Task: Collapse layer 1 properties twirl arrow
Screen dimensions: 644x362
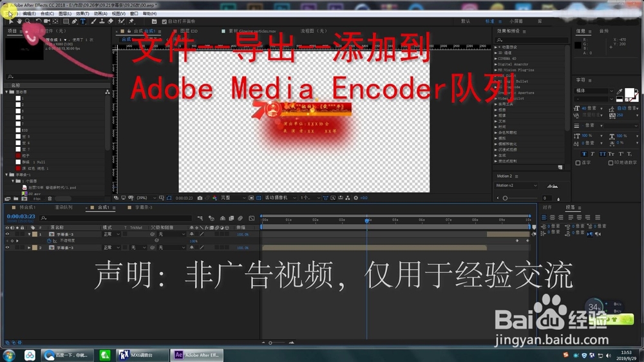Action: [x=29, y=234]
